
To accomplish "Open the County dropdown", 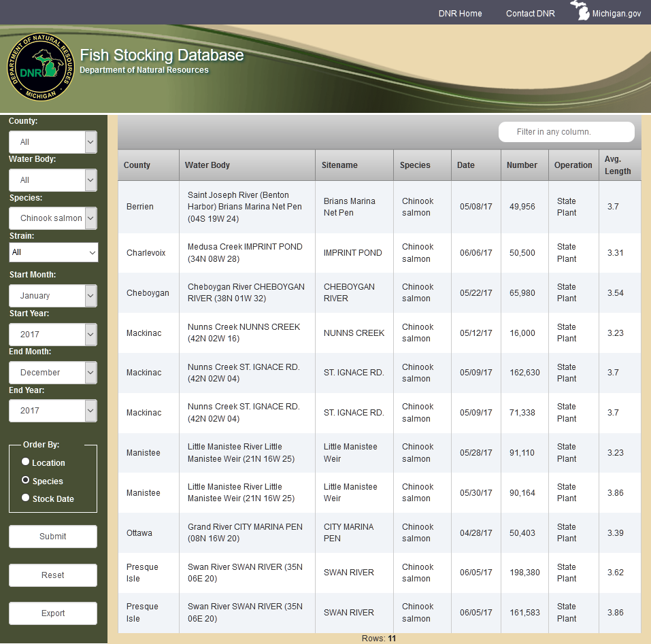I will tap(53, 142).
